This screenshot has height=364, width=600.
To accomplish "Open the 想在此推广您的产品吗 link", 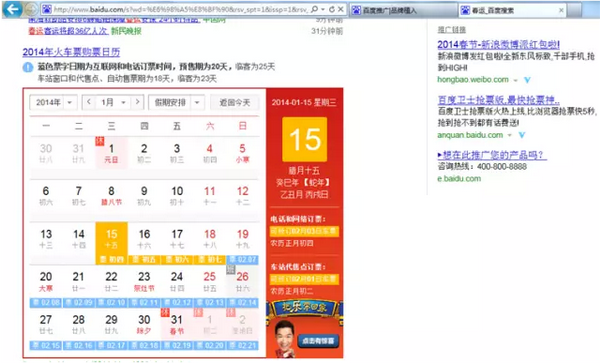I will [x=492, y=155].
